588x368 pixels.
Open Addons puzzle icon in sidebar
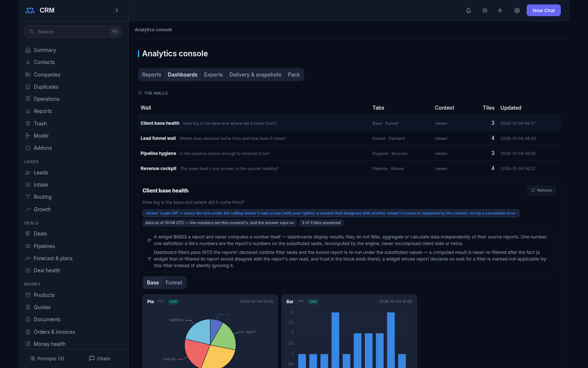click(28, 148)
